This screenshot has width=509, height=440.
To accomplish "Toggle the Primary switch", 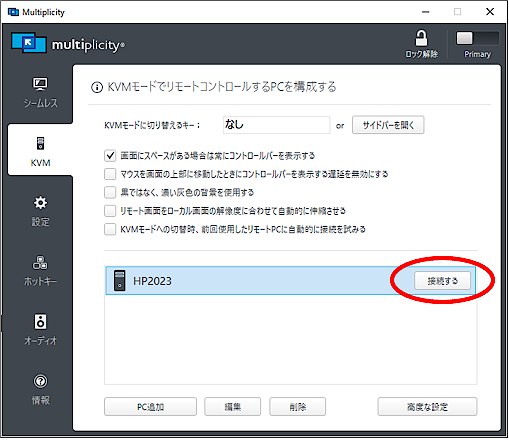I will tap(477, 39).
